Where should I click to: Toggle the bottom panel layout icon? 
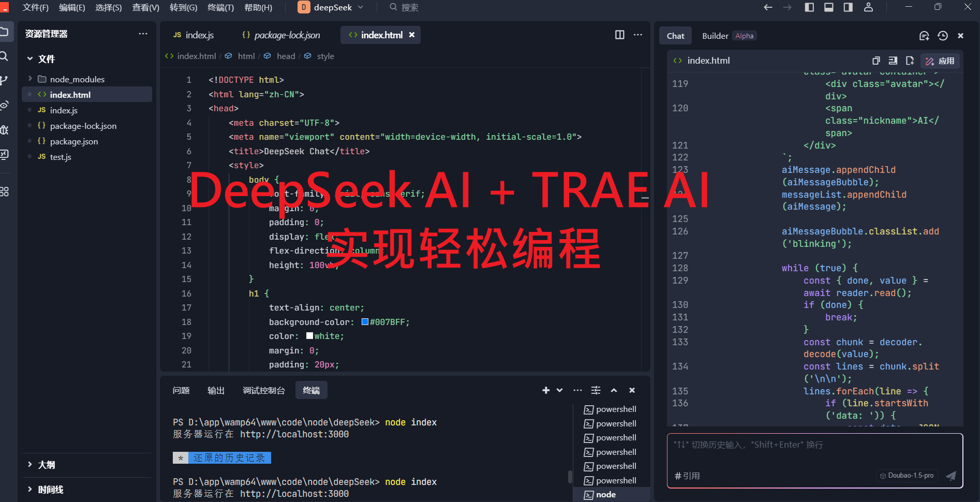829,7
